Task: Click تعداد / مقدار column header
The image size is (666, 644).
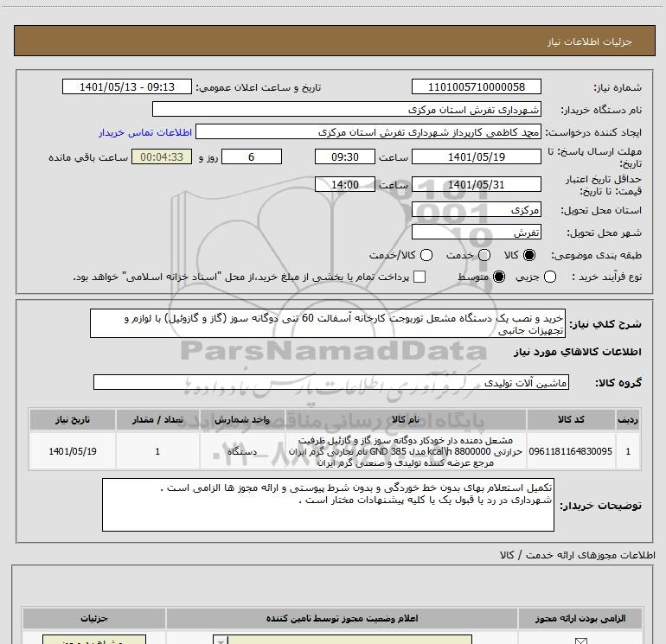Action: pyautogui.click(x=157, y=419)
